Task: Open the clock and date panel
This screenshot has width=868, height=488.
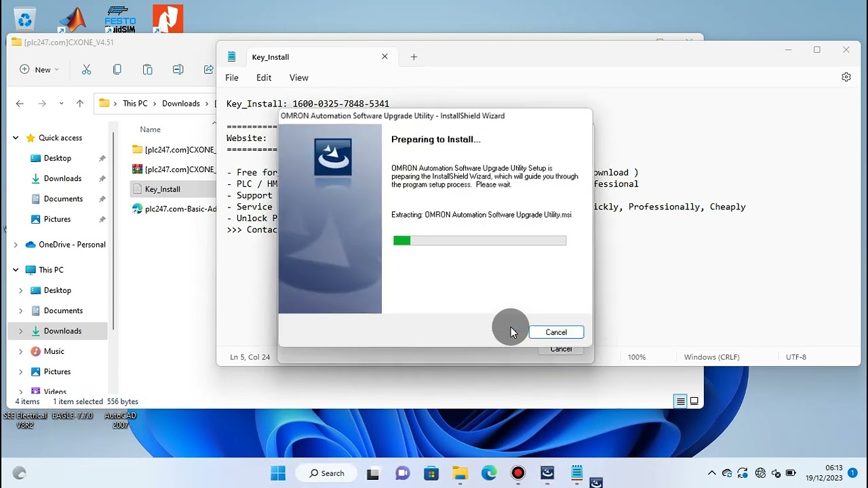Action: click(823, 473)
